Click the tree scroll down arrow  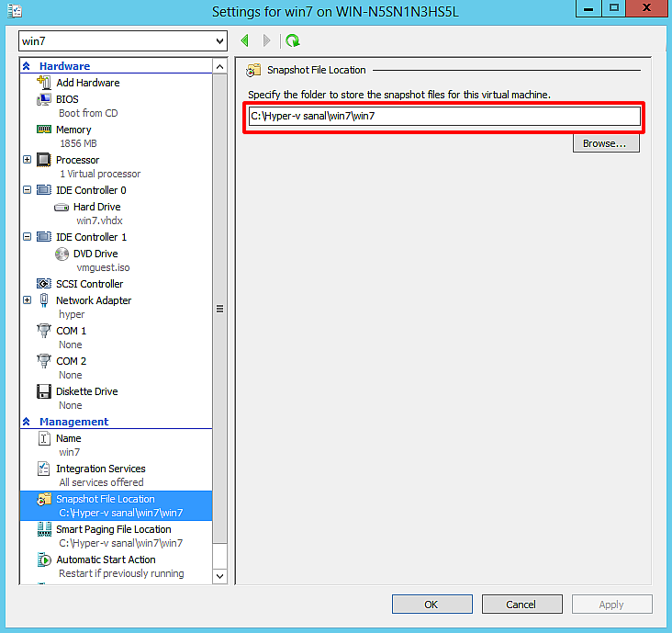point(219,576)
